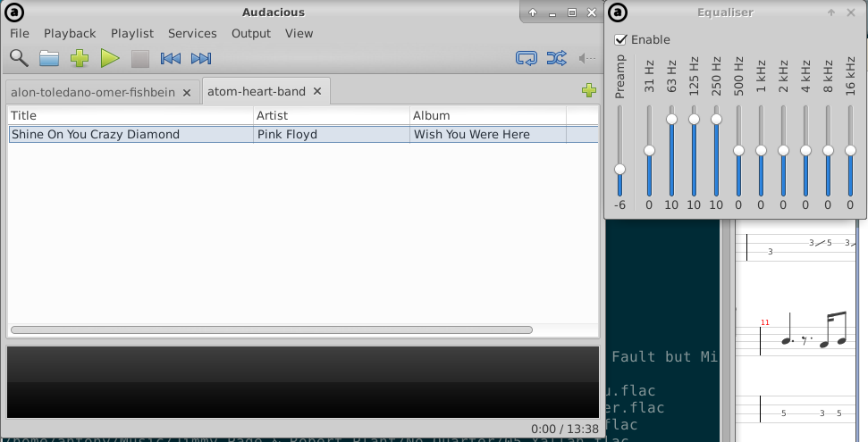Image resolution: width=868 pixels, height=442 pixels.
Task: Click the 250 Hz equaliser slider handle
Action: click(x=716, y=119)
